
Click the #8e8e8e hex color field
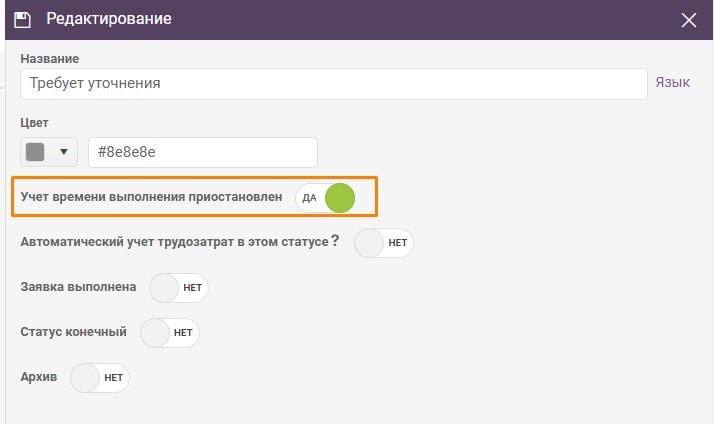coord(203,152)
